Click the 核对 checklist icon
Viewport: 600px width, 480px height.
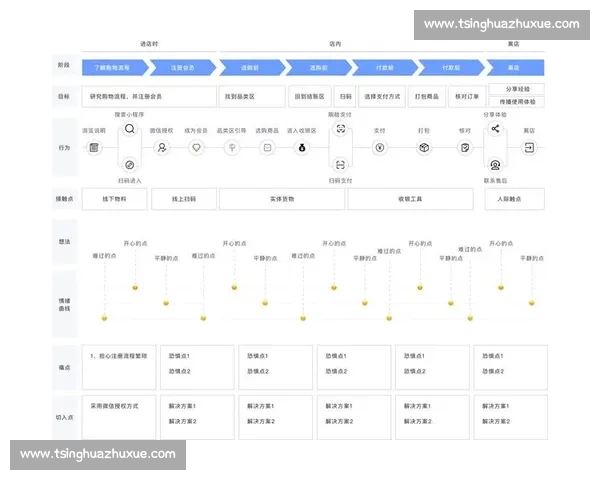click(465, 147)
